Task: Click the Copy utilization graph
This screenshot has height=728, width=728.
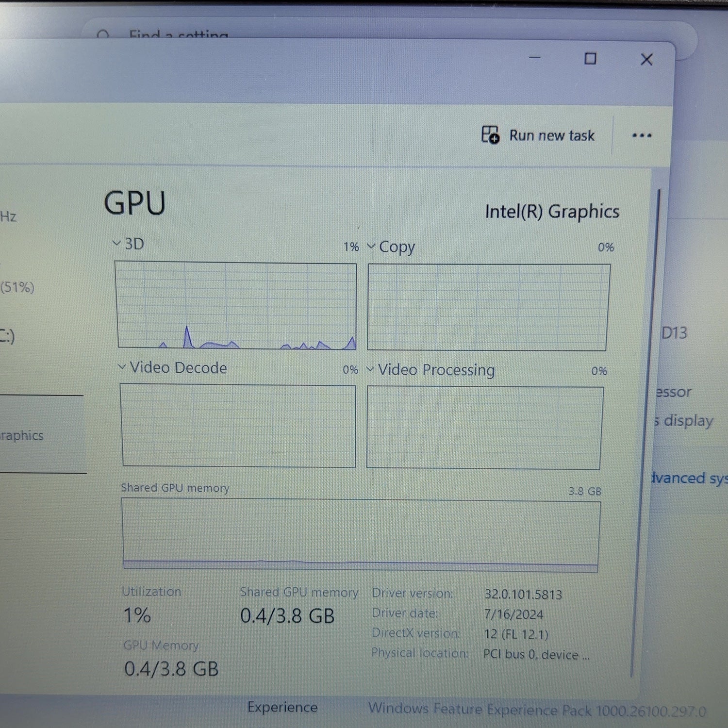Action: tap(488, 307)
